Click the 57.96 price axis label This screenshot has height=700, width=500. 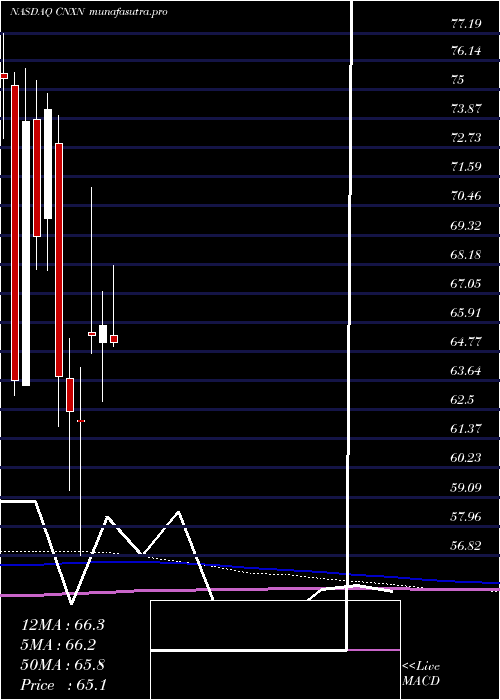466,517
